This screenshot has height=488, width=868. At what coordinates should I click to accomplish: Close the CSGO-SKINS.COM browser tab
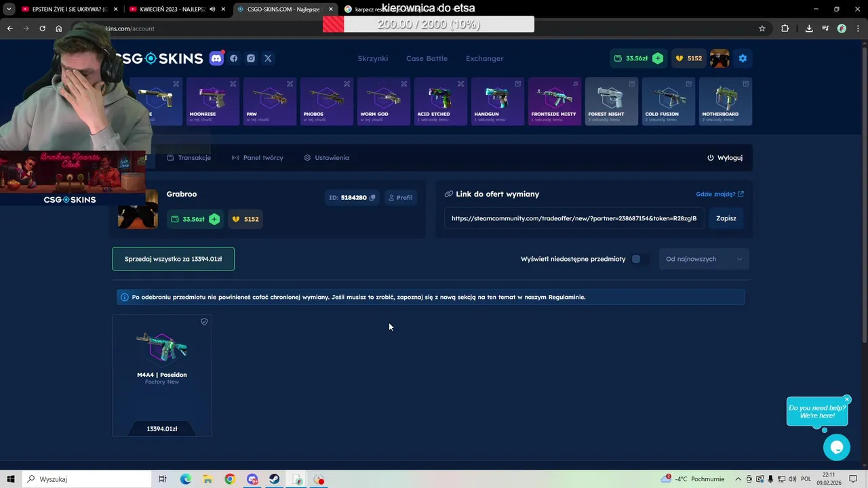coord(331,9)
